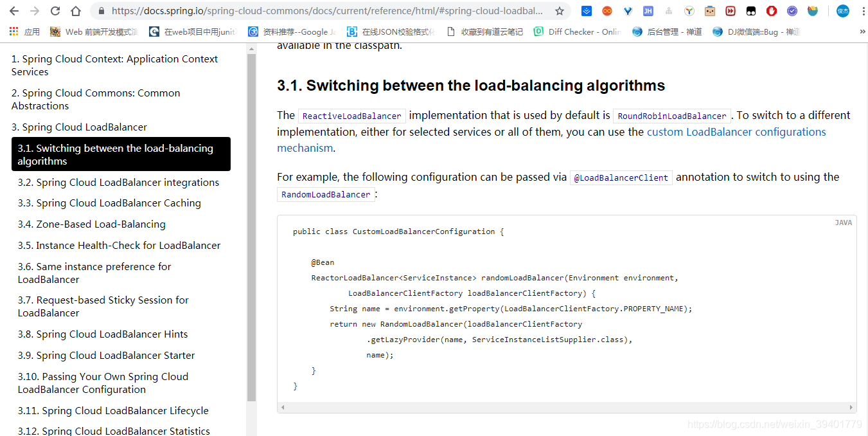
Task: Open the 后台管理 - 禅道 bookmark
Action: pos(667,32)
